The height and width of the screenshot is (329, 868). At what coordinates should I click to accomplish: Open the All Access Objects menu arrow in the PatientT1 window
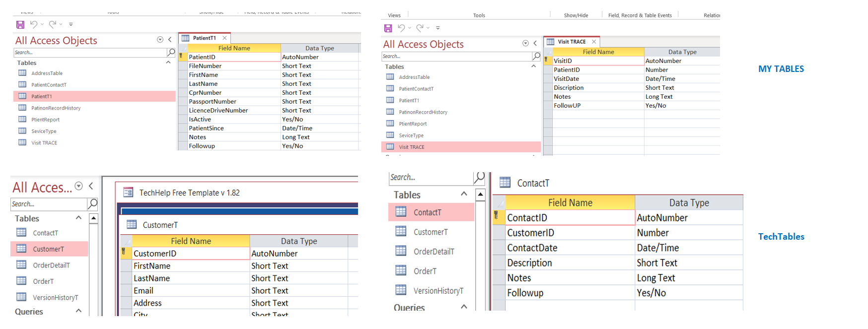click(x=160, y=39)
